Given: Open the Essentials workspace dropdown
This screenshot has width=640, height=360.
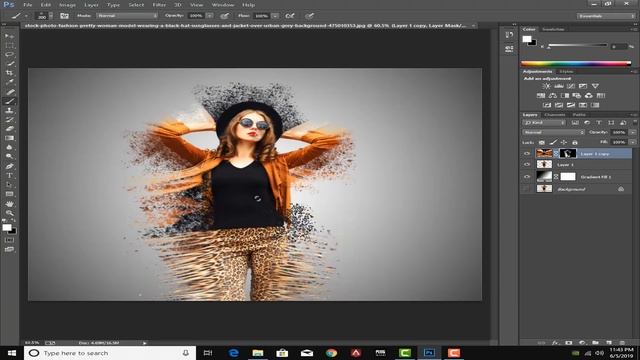Looking at the screenshot, I should [x=606, y=16].
